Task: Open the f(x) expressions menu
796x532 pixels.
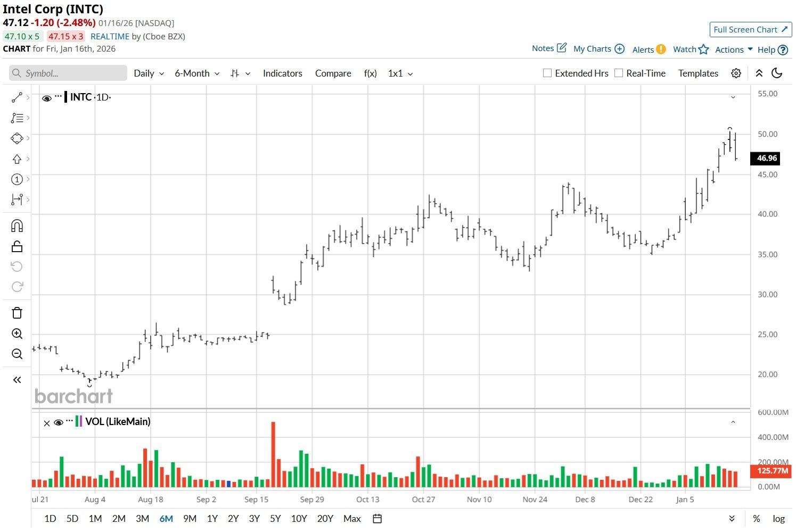Action: (x=371, y=73)
